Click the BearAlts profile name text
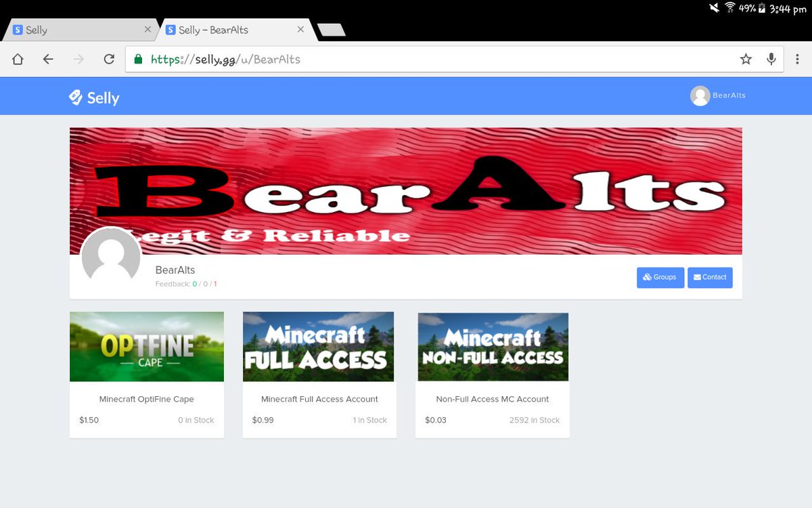The height and width of the screenshot is (508, 812). coord(175,270)
